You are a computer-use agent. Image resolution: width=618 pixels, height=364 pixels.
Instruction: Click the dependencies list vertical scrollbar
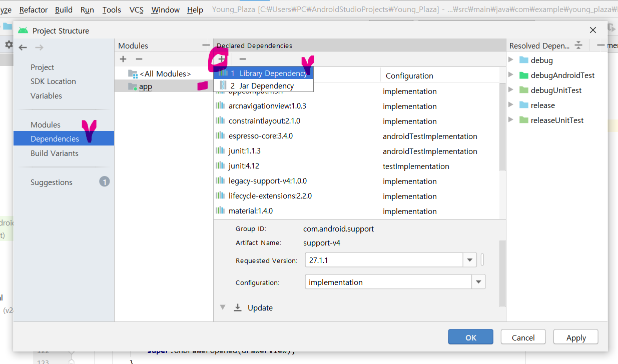click(x=503, y=127)
